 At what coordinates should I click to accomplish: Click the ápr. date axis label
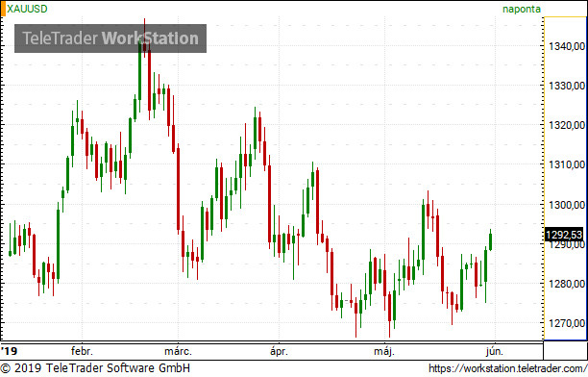(x=279, y=352)
